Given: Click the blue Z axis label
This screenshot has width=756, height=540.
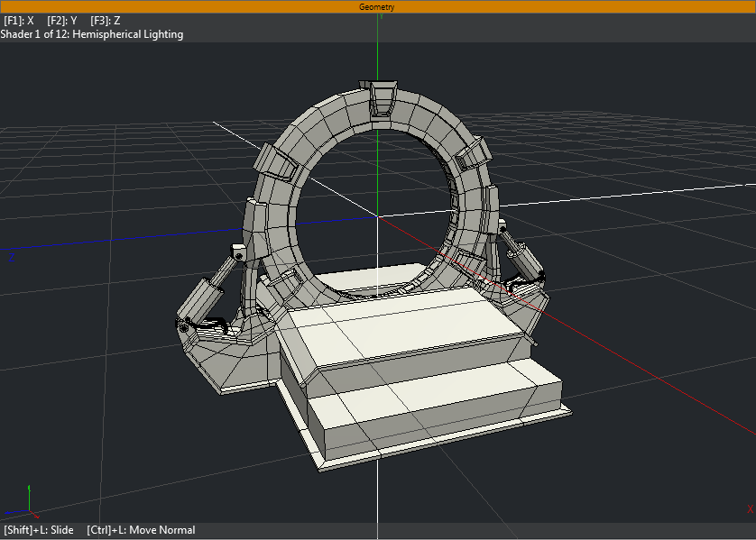Looking at the screenshot, I should [x=12, y=258].
